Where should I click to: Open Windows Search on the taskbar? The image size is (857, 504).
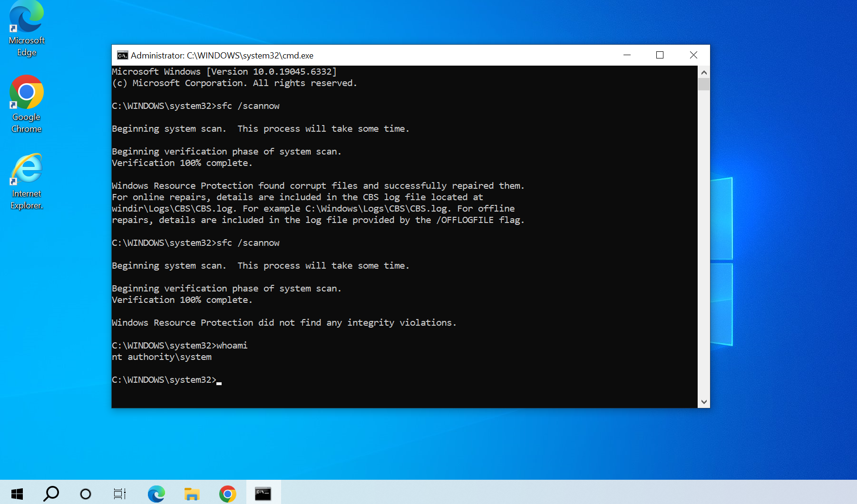coord(51,493)
